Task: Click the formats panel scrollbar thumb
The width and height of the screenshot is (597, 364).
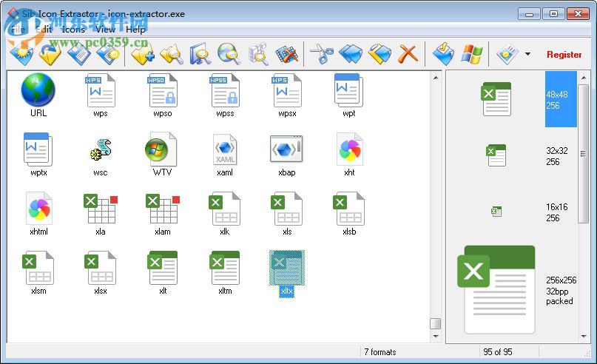Action: pos(583,154)
